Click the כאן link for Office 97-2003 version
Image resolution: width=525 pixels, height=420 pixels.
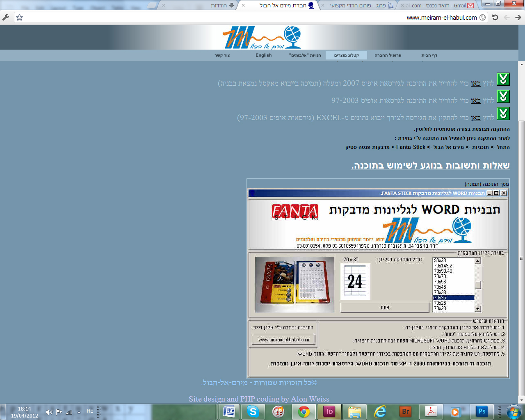tap(476, 100)
